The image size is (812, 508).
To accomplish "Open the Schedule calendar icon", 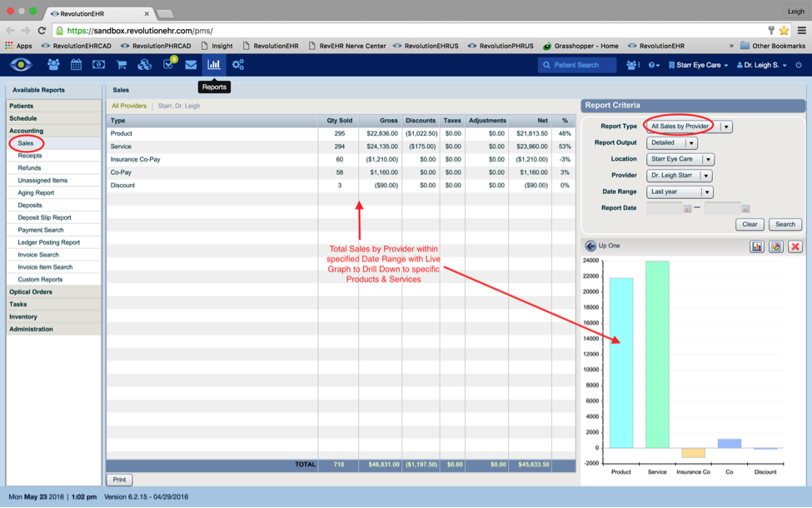I will tap(76, 63).
